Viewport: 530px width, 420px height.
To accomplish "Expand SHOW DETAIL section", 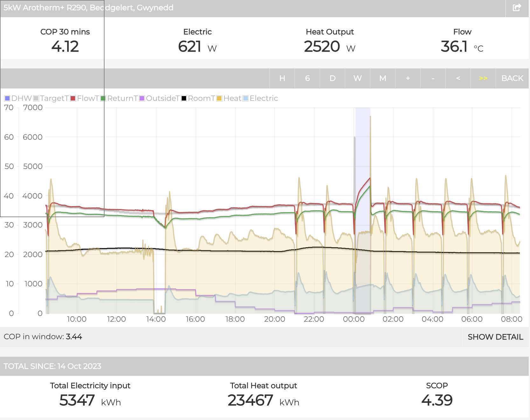I will [495, 337].
